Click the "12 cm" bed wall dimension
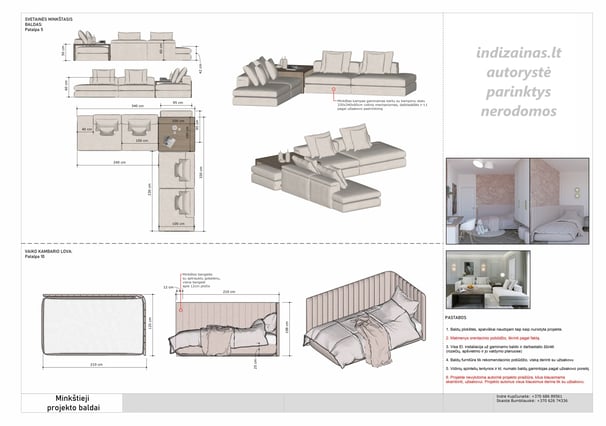 click(168, 287)
